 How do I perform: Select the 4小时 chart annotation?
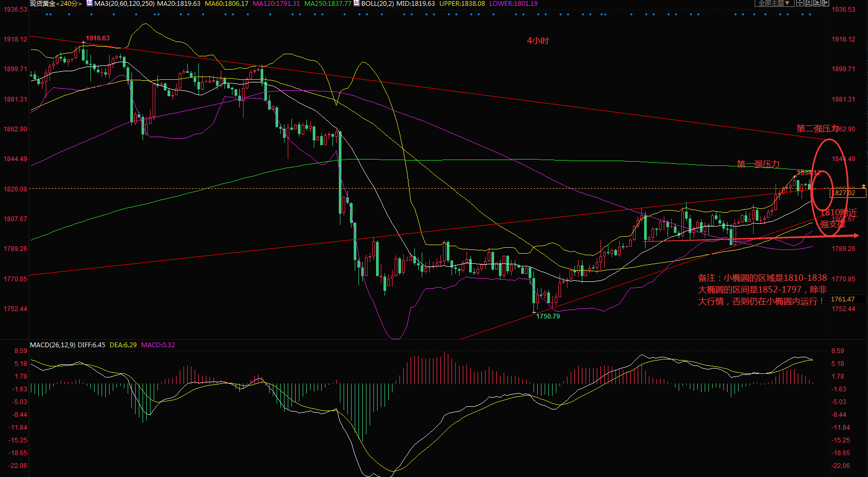(x=538, y=41)
